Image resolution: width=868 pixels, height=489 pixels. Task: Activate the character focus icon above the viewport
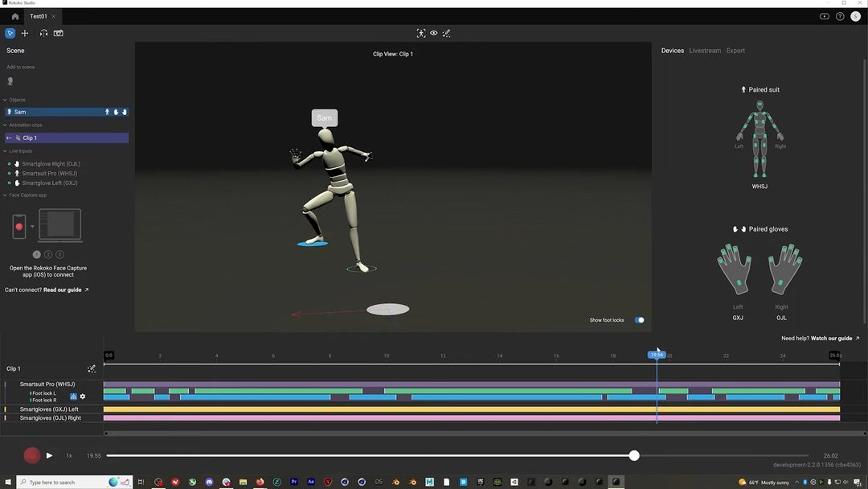tap(421, 33)
